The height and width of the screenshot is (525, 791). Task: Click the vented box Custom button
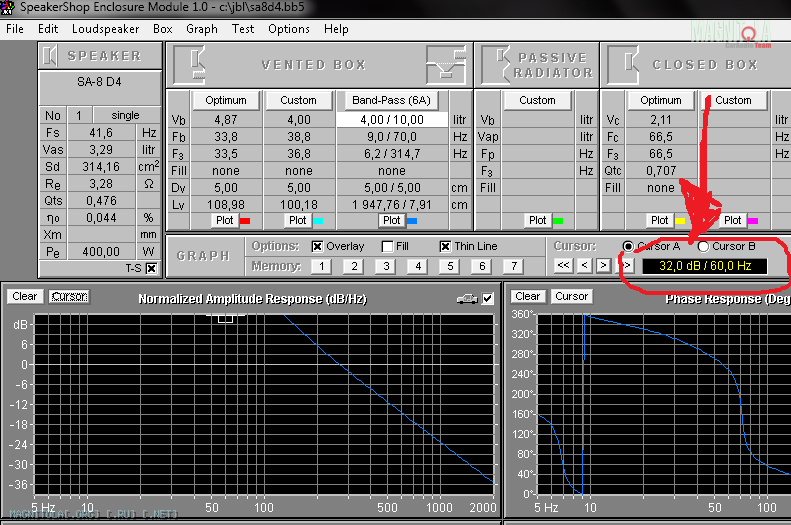click(x=298, y=100)
